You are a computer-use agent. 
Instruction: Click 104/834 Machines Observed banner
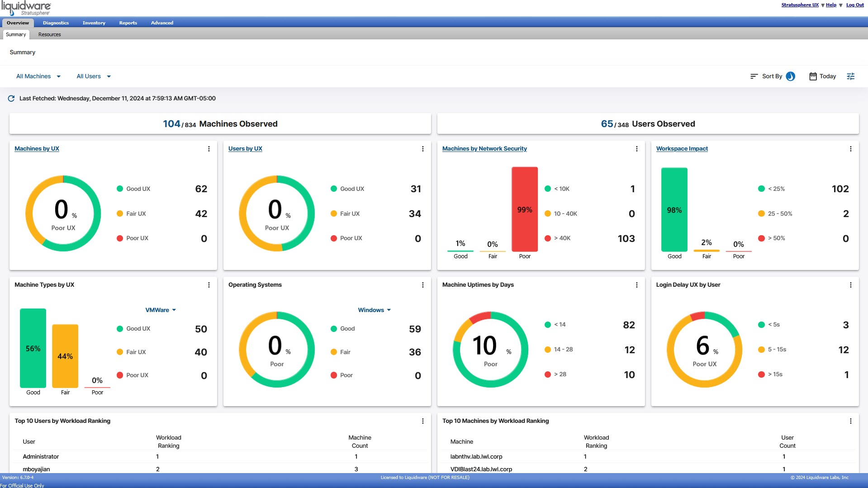tap(220, 124)
